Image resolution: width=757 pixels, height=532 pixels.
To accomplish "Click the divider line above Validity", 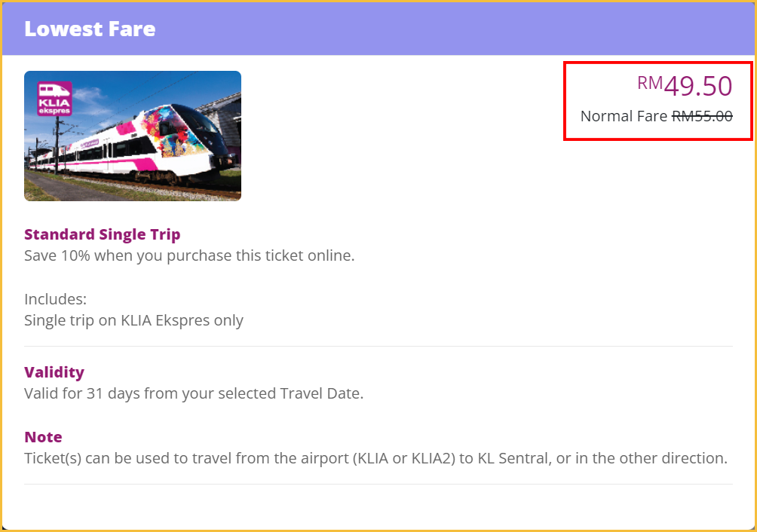I will point(378,347).
